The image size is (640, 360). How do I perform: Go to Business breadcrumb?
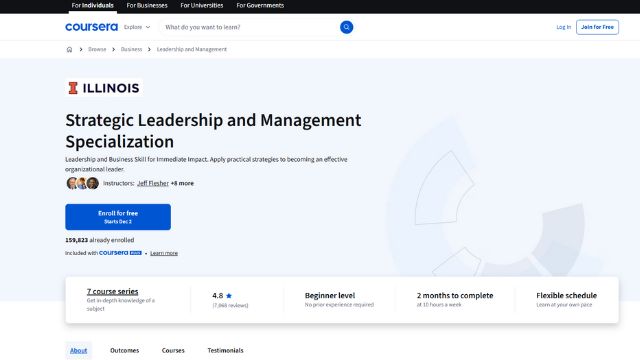[x=131, y=49]
